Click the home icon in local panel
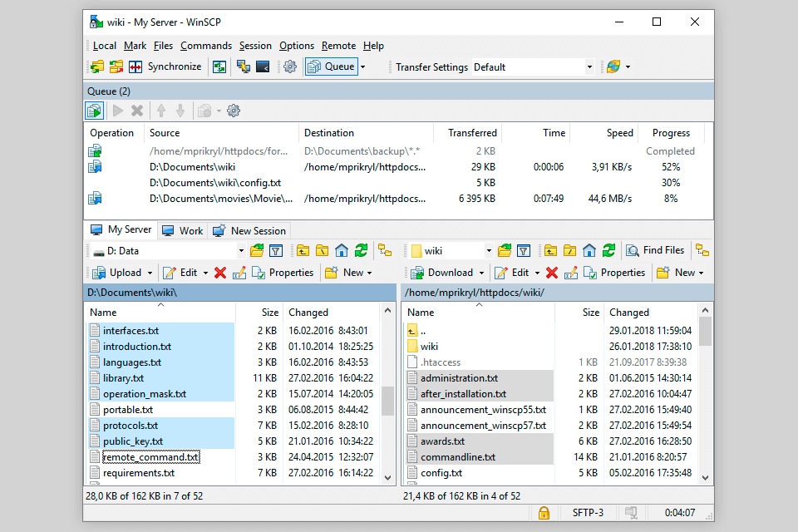The image size is (798, 532). 342,250
